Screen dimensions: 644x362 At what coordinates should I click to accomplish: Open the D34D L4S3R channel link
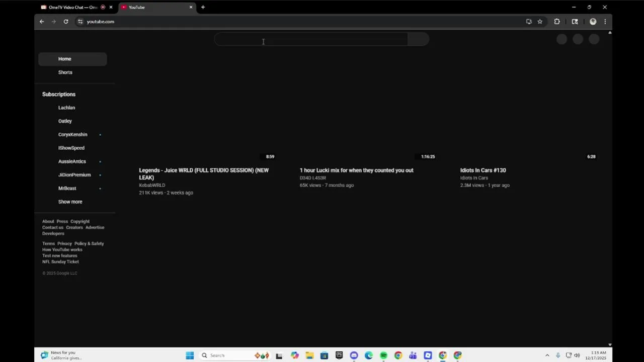click(x=313, y=178)
